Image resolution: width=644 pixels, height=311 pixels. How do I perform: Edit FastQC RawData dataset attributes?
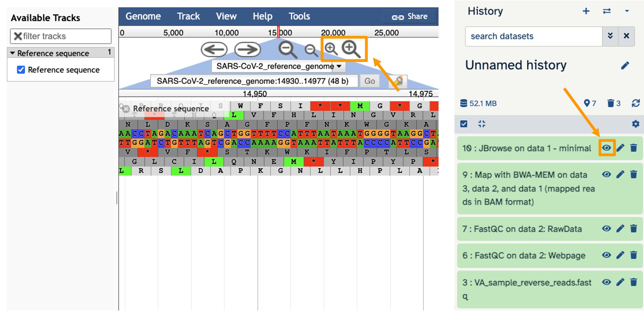click(620, 229)
